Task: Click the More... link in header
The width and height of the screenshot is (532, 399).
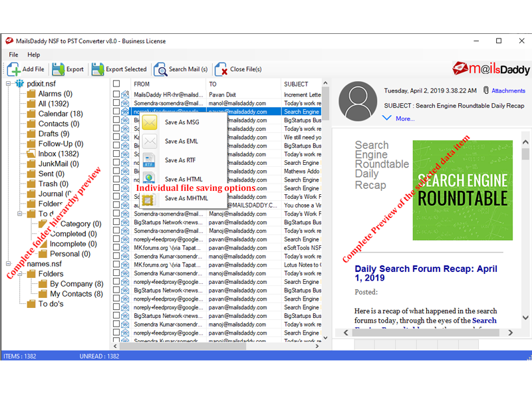Action: tap(405, 119)
